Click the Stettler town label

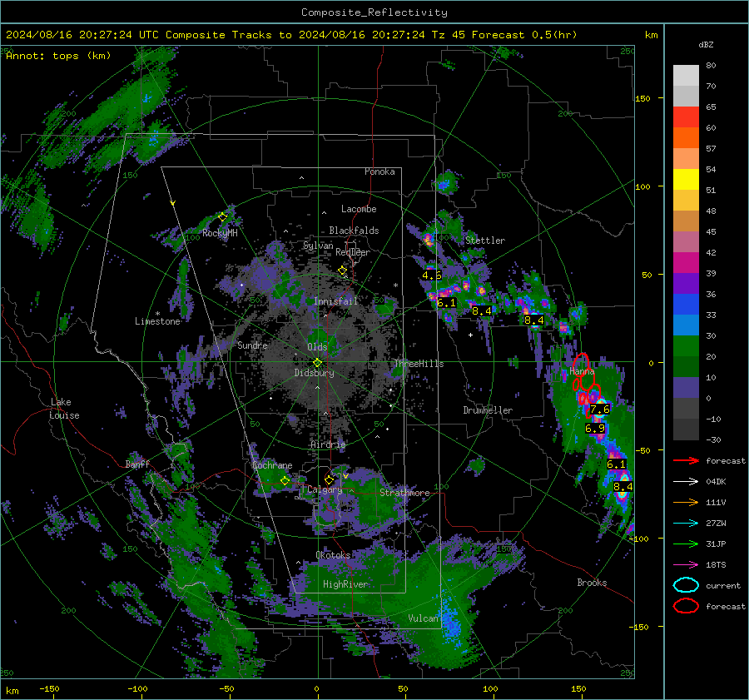485,241
